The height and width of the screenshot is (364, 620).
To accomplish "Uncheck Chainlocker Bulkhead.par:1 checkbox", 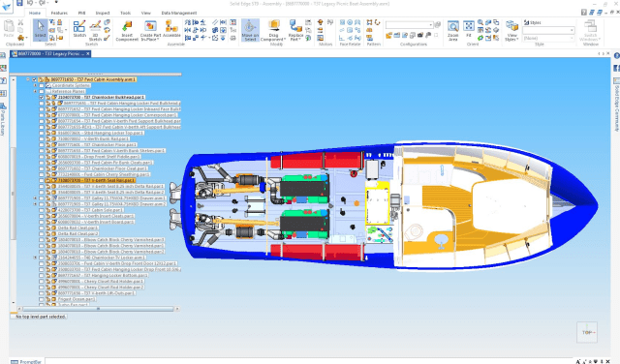I will (x=42, y=97).
